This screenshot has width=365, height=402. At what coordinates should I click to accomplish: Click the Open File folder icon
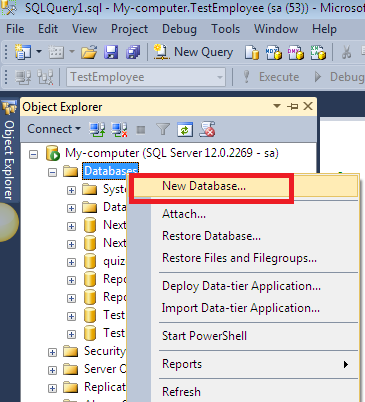pos(89,52)
